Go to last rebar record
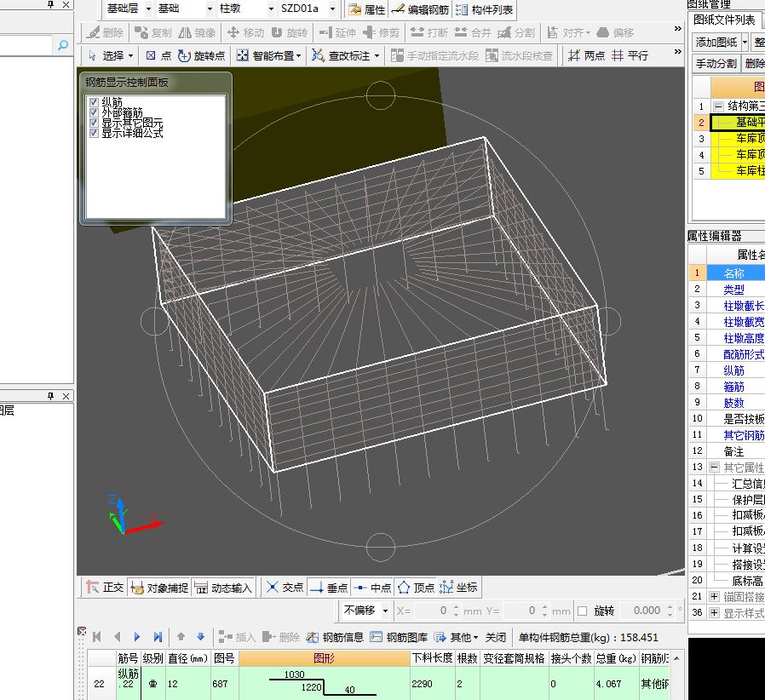The height and width of the screenshot is (700, 765). click(x=158, y=637)
